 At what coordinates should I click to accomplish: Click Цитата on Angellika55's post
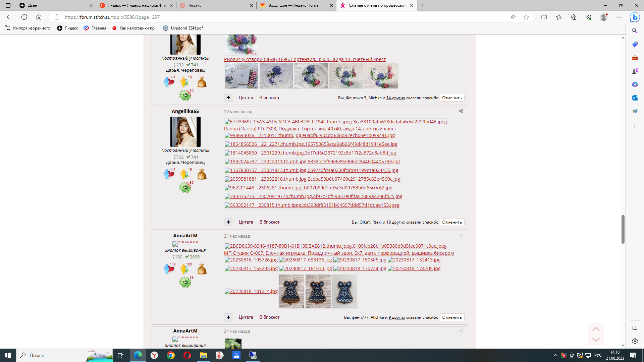click(246, 222)
